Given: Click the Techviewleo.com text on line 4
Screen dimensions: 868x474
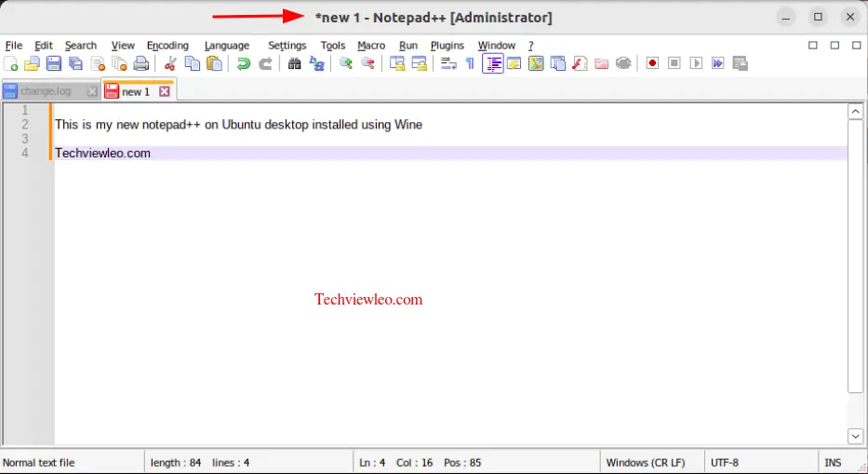Looking at the screenshot, I should coord(102,153).
